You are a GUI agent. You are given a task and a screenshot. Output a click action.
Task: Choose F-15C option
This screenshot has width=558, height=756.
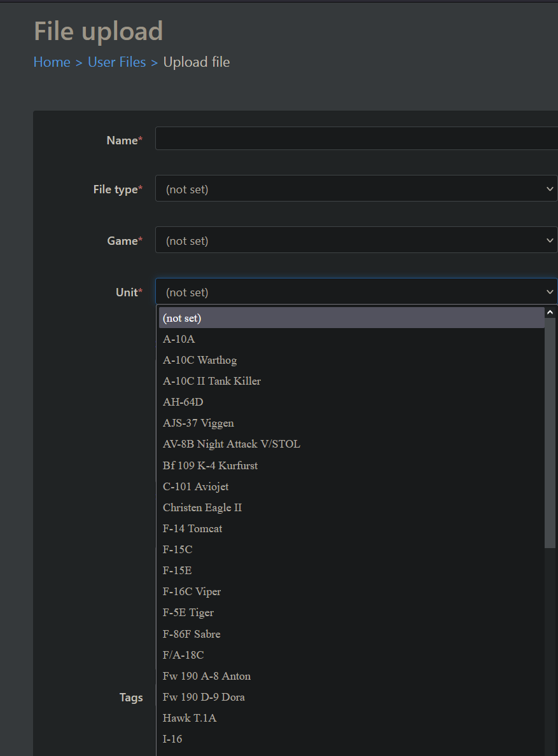(352, 549)
